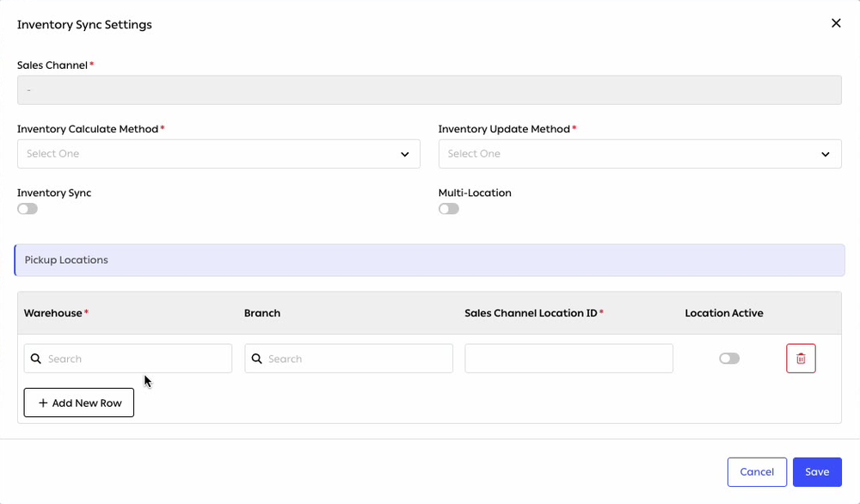Focus the Branch search field
860x504 pixels.
(x=349, y=359)
